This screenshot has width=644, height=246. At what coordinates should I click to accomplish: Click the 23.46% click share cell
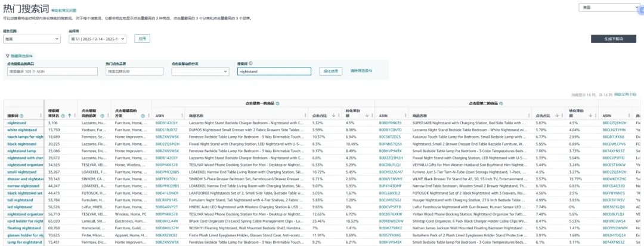318,221
